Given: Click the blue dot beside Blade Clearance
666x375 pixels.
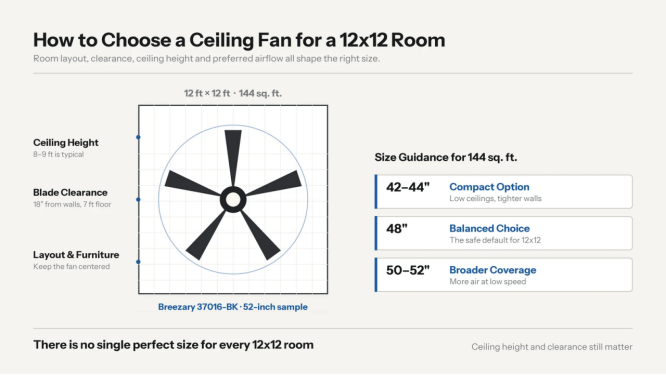Looking at the screenshot, I should pos(138,199).
